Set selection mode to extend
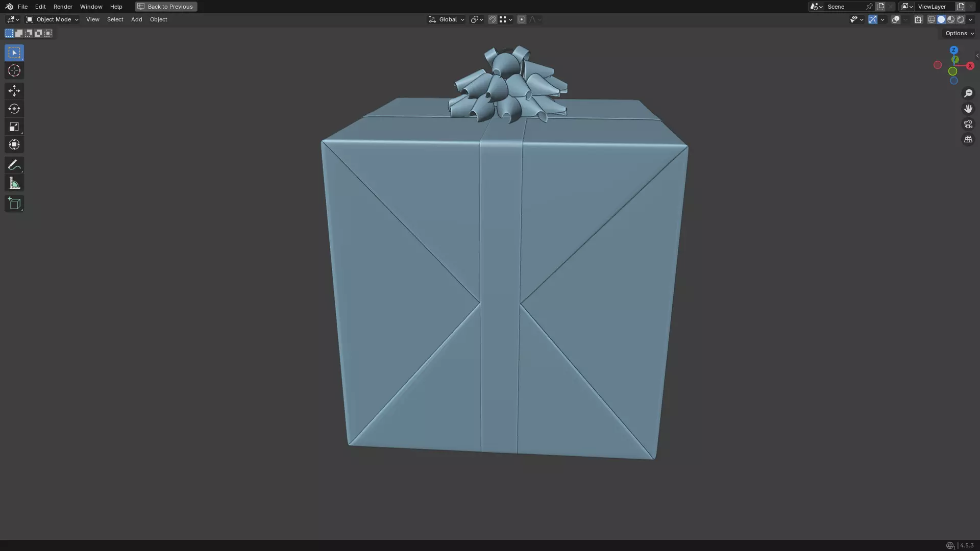 19,33
